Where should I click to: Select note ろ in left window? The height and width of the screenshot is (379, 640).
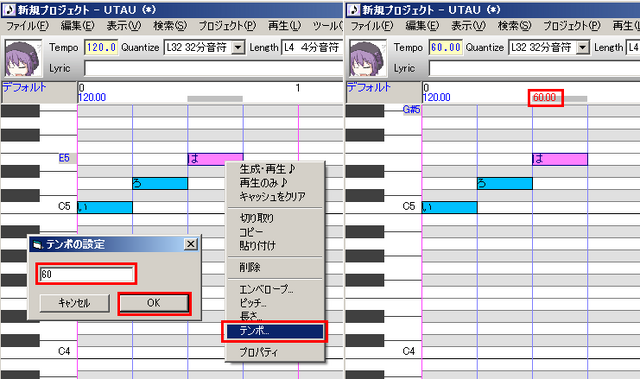[x=160, y=183]
